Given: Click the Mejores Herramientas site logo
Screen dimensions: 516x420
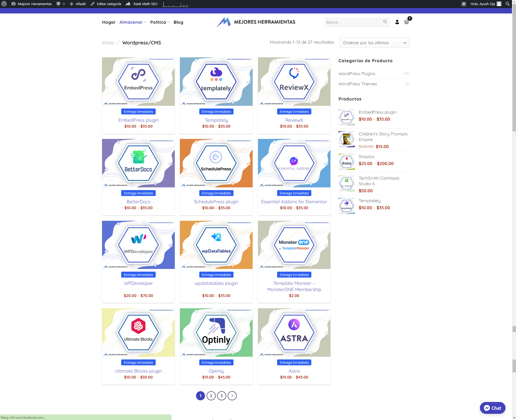Looking at the screenshot, I should (x=256, y=22).
